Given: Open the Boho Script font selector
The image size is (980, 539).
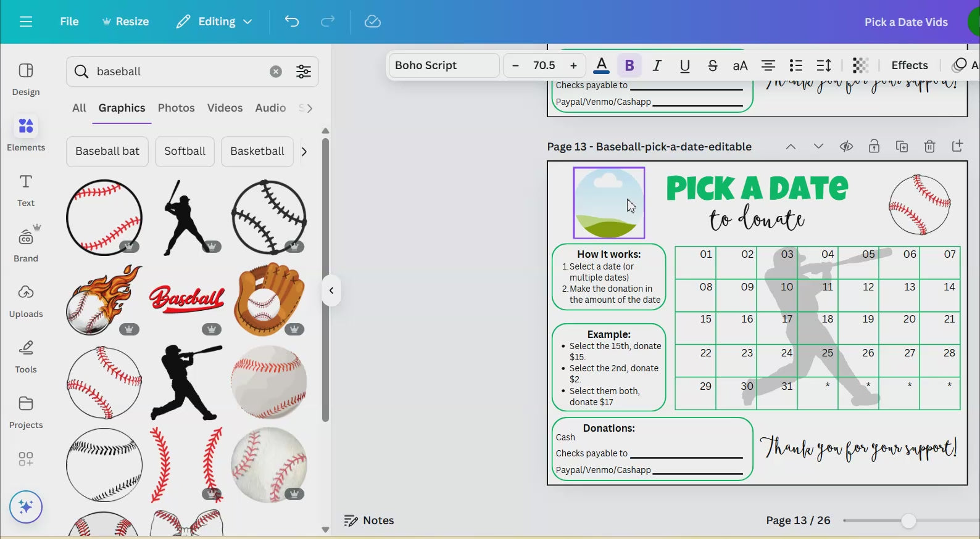Looking at the screenshot, I should (443, 65).
